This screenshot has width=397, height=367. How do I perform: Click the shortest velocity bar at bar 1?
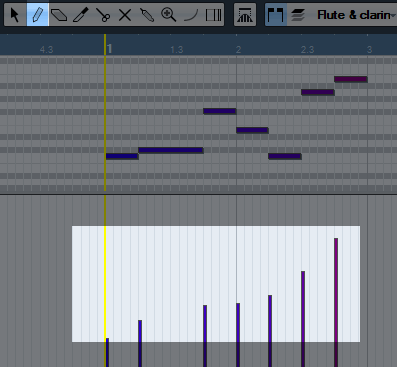pos(107,352)
